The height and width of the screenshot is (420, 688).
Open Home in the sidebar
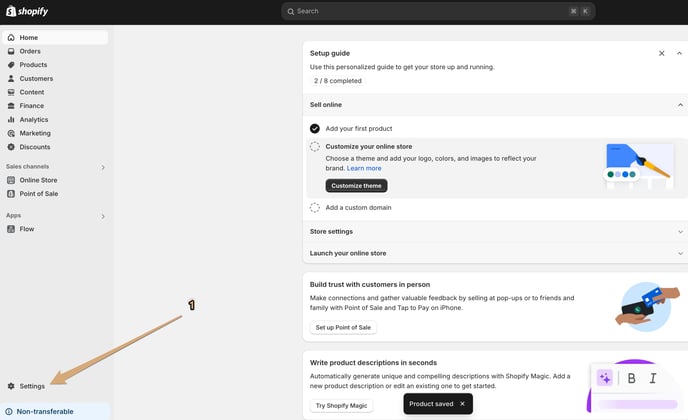tap(55, 38)
